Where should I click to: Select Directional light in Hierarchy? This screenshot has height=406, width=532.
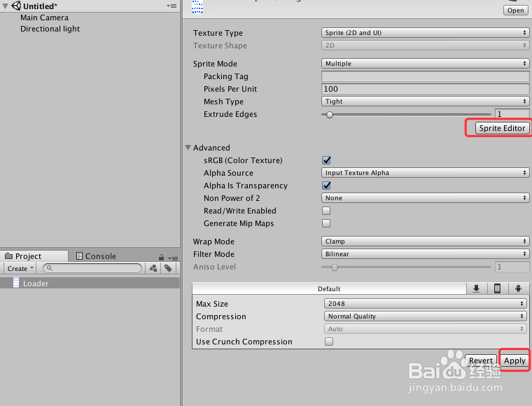click(x=50, y=29)
